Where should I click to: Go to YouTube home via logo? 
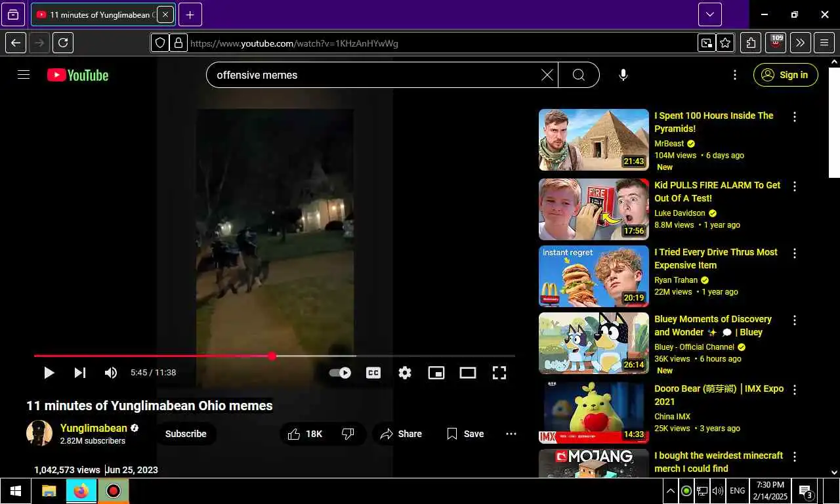click(x=77, y=75)
